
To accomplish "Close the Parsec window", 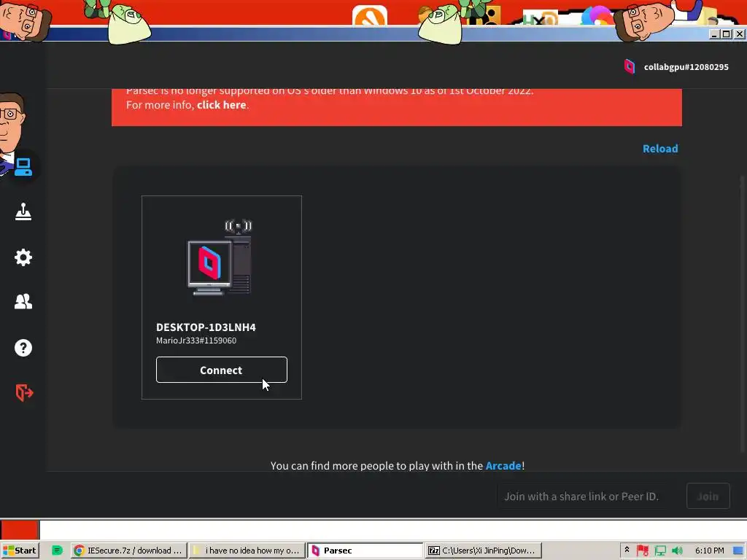I will click(x=739, y=34).
